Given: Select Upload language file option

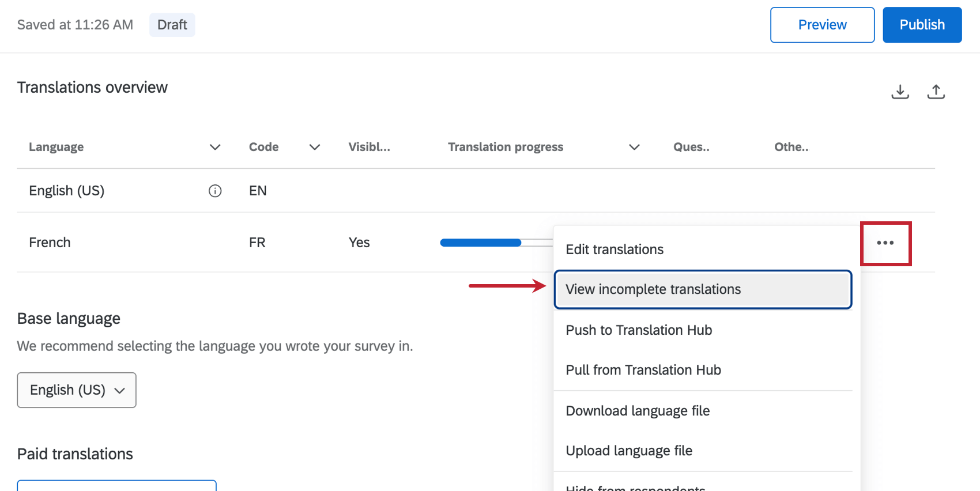Looking at the screenshot, I should click(x=629, y=451).
